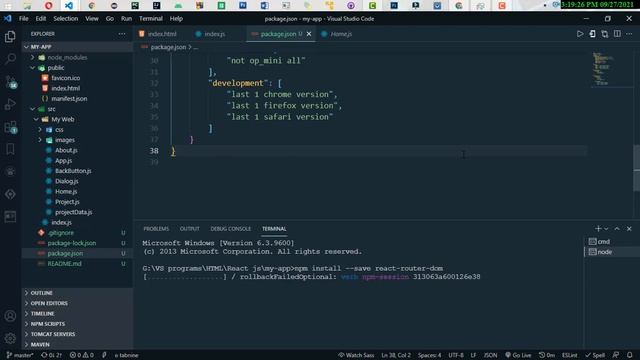Open the File menu

(x=24, y=18)
